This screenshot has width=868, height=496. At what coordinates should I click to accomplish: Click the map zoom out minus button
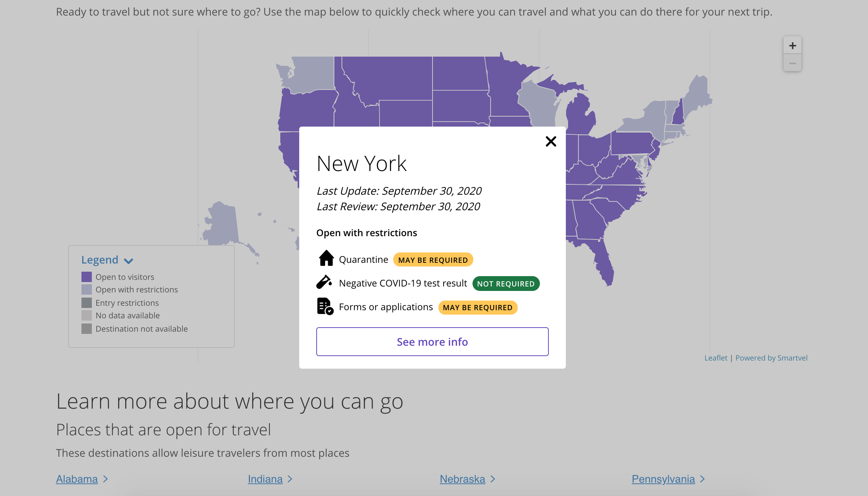pos(792,63)
